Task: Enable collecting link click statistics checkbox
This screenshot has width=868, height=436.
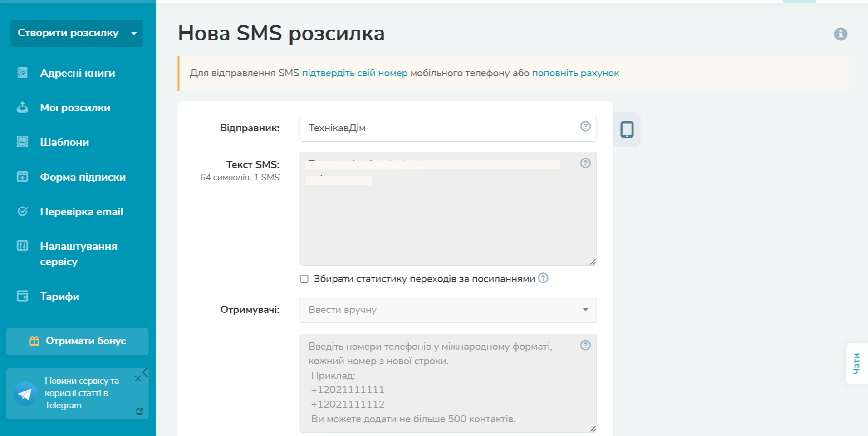Action: [304, 279]
